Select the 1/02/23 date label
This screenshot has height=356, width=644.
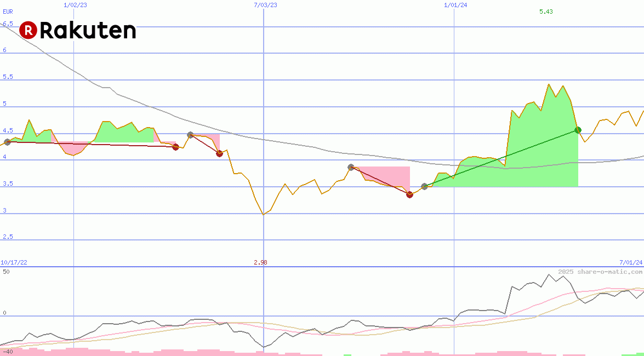(75, 5)
